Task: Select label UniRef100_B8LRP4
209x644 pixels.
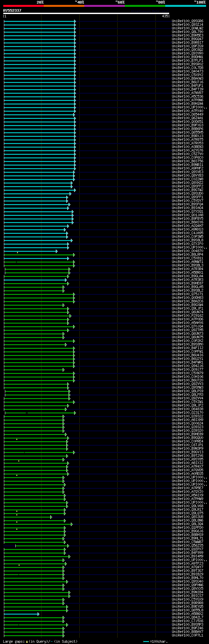Action: click(x=187, y=254)
